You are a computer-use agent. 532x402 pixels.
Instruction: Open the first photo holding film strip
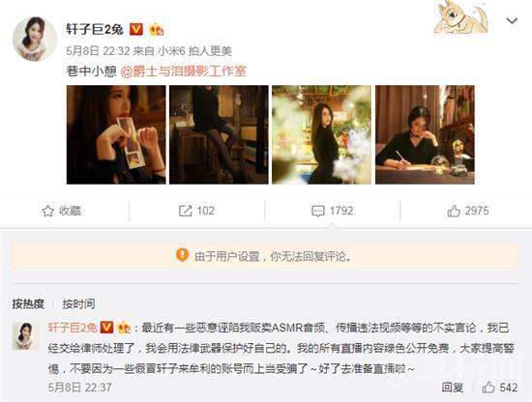(x=116, y=134)
